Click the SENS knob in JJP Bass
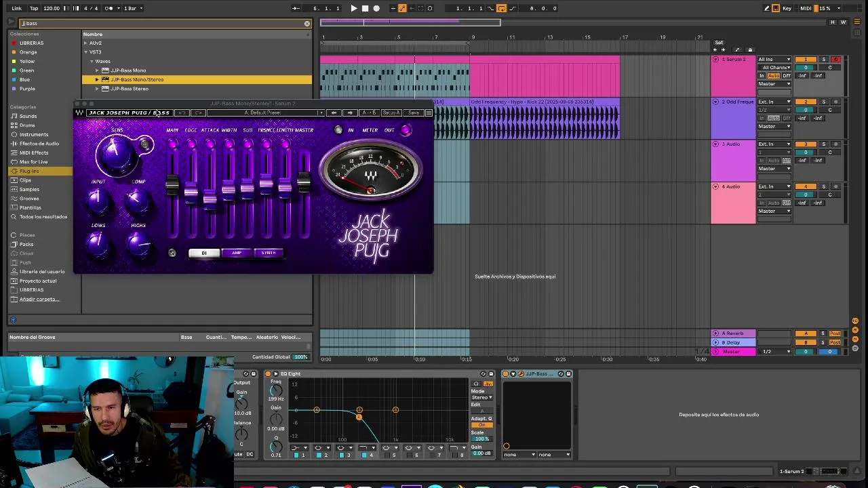Viewport: 868px width, 488px height. (x=116, y=154)
